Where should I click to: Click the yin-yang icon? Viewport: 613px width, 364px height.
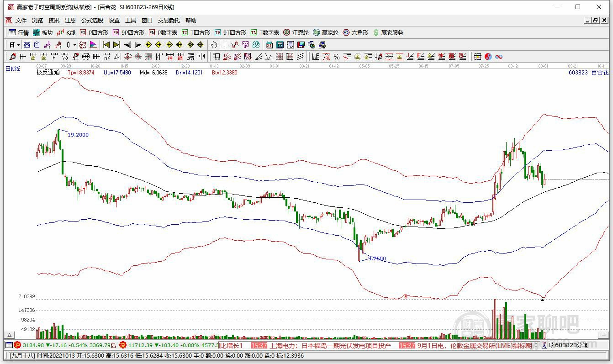(x=488, y=57)
